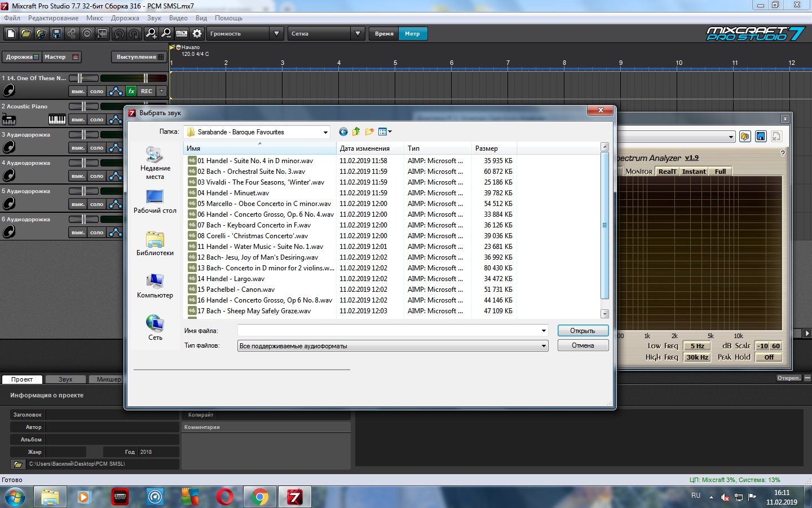Click the Мастер track button
This screenshot has width=812, height=508.
point(61,57)
